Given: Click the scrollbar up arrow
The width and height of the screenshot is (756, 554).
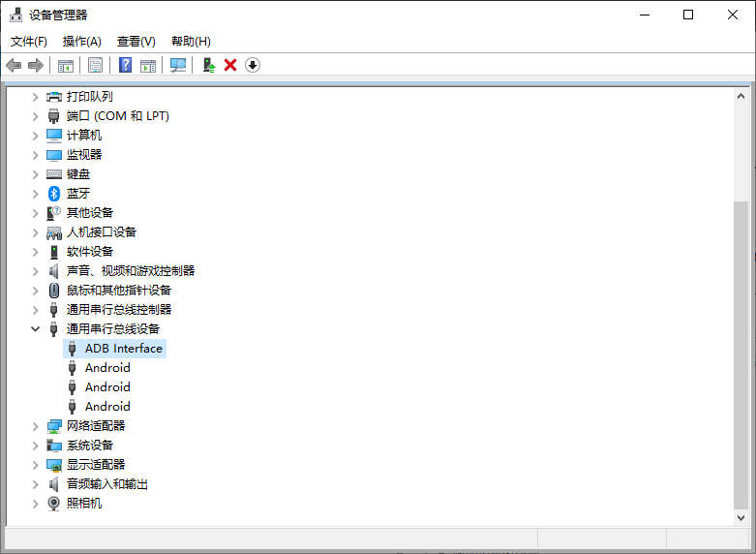Looking at the screenshot, I should click(x=741, y=96).
